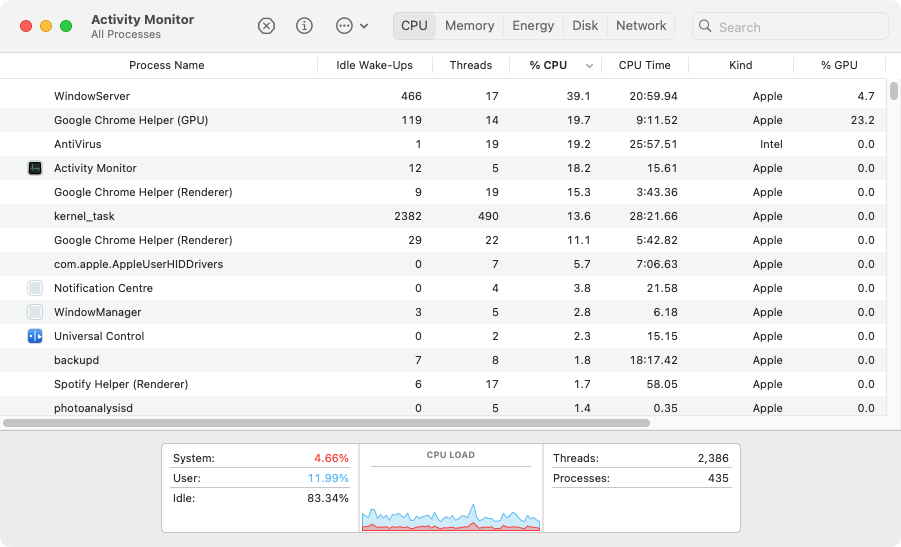Select Google Chrome Helper (Renderer) with 15.3% CPU
The height and width of the screenshot is (547, 901).
[443, 192]
